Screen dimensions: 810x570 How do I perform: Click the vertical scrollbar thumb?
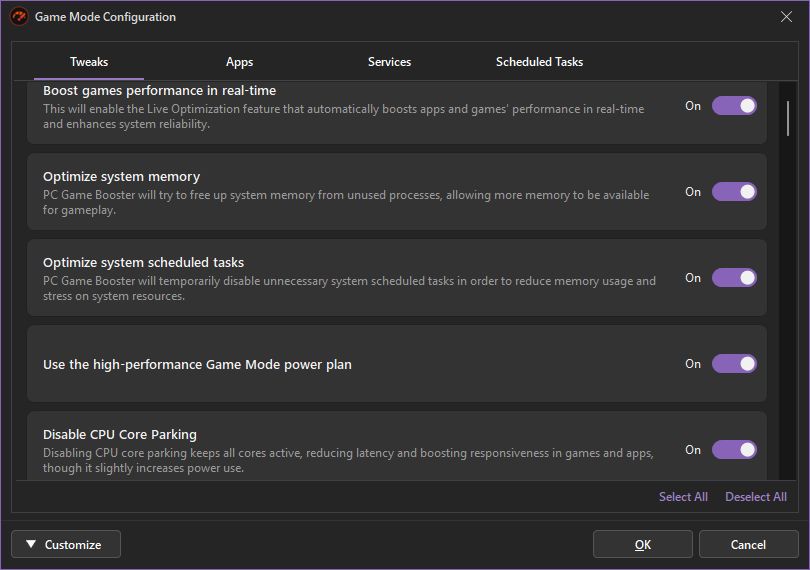point(788,118)
